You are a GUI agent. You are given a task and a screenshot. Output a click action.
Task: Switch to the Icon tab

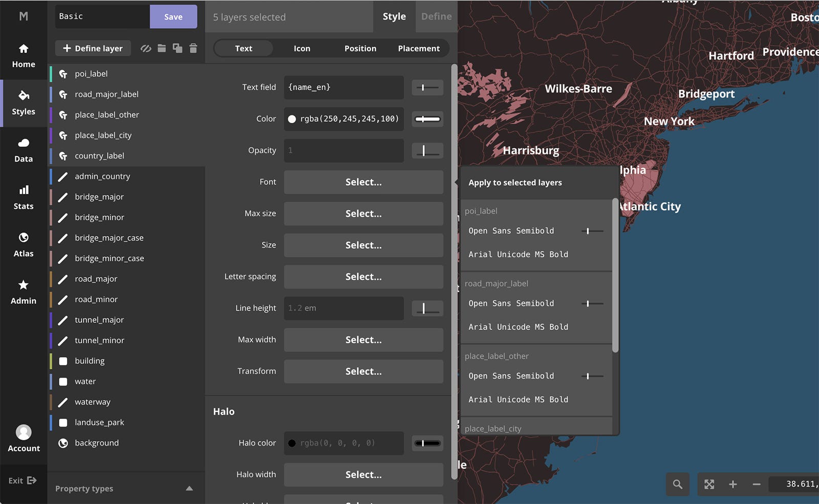(x=301, y=48)
